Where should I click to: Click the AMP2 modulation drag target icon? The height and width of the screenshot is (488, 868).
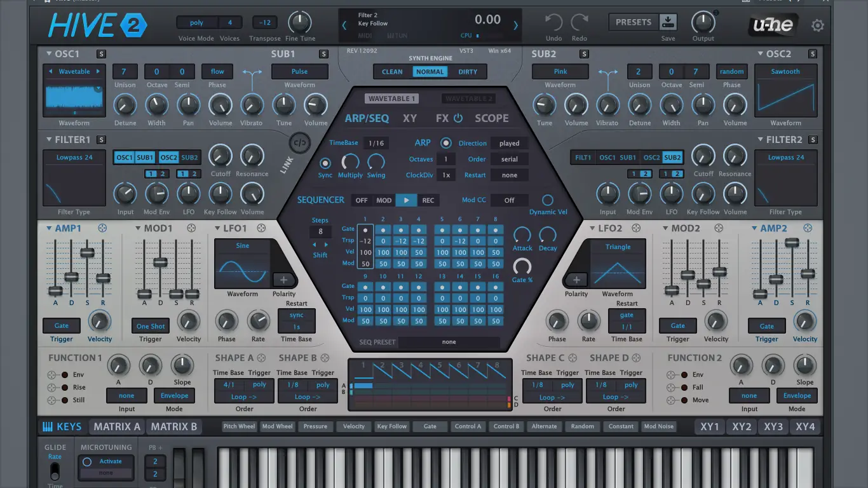point(808,228)
